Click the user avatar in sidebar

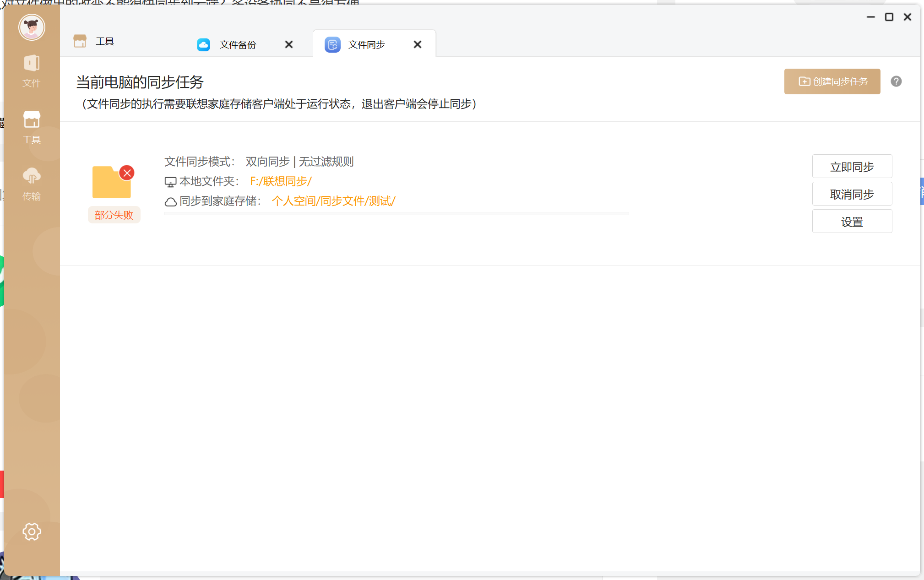click(x=32, y=27)
